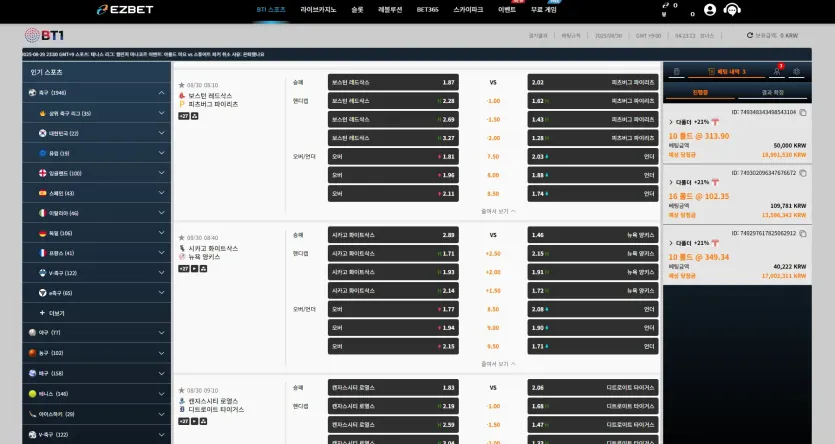Open bet panel settings gear icon
This screenshot has width=835, height=444.
796,71
